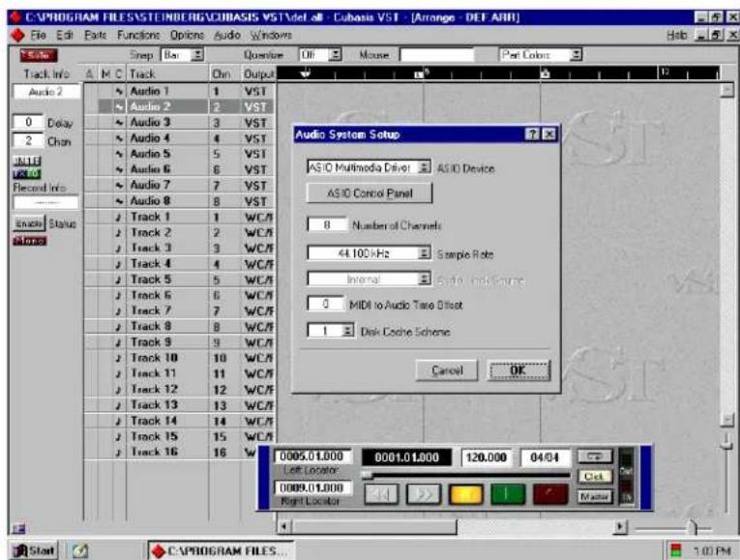Click the Enable record button
The image size is (740, 560).
point(29,223)
